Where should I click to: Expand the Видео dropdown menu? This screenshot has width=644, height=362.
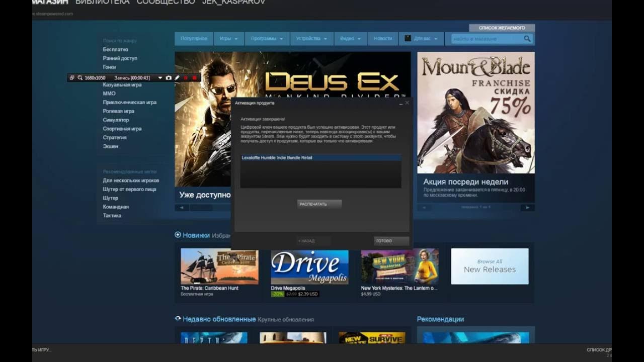[350, 39]
